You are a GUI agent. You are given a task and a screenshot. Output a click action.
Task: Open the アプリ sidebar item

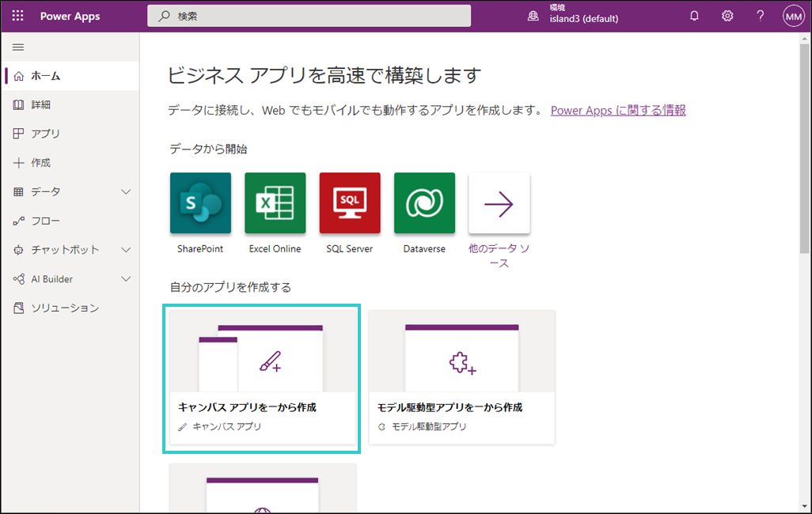44,133
